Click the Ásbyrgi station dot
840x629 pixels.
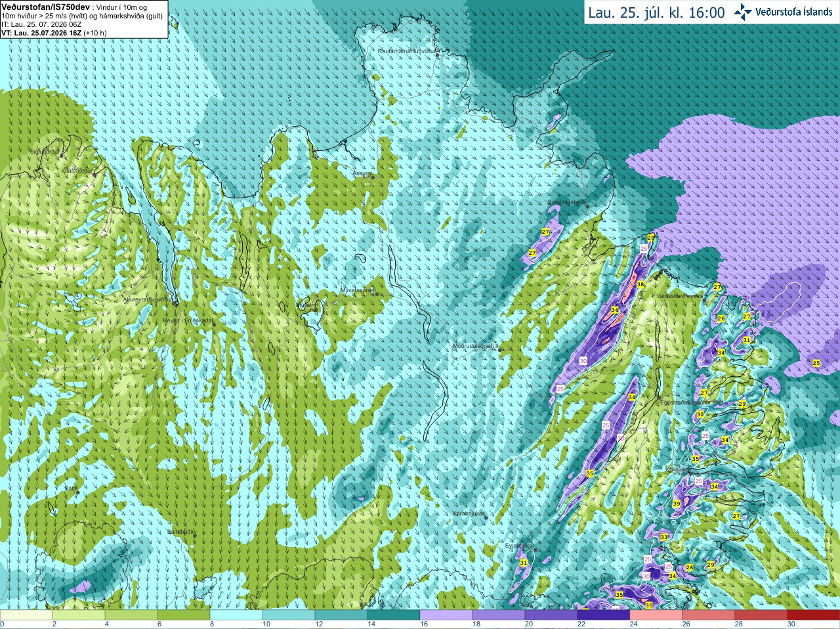(373, 177)
